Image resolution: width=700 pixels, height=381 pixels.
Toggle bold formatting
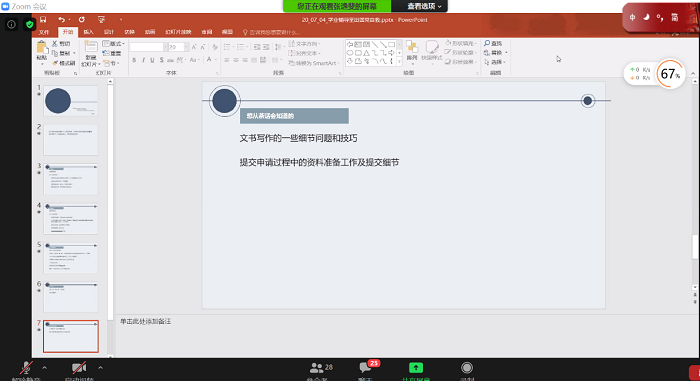134,60
